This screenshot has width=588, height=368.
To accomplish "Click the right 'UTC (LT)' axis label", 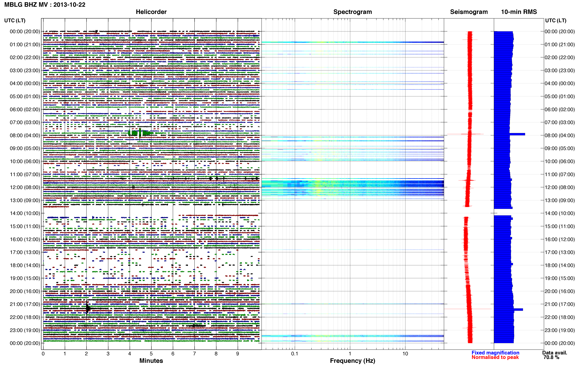I will [x=556, y=20].
